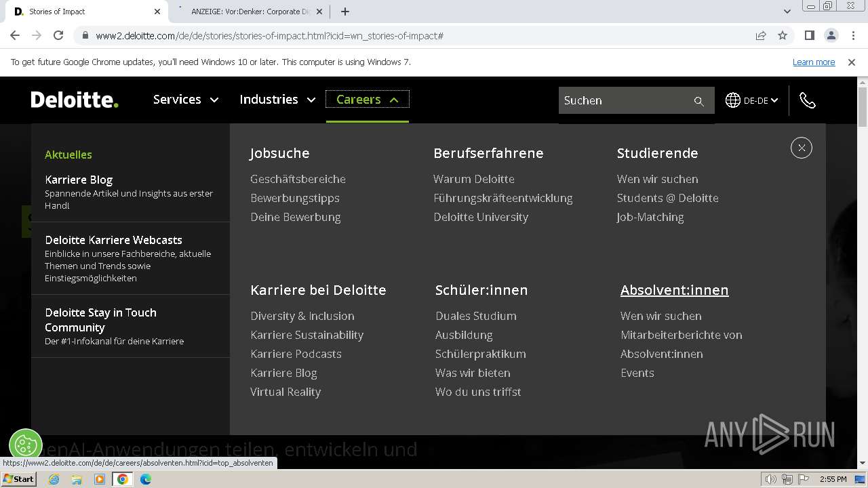Open the Karriere Blog featured item
Viewport: 868px width, 488px height.
click(x=130, y=192)
